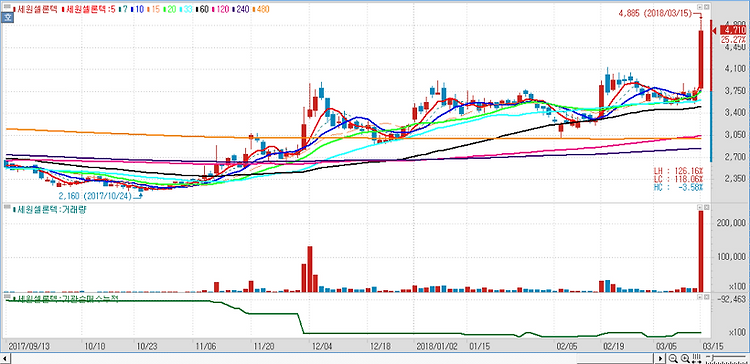The width and height of the screenshot is (750, 364).
Task: Click the horizontal scrollbar left arrow
Action: [x=5, y=358]
